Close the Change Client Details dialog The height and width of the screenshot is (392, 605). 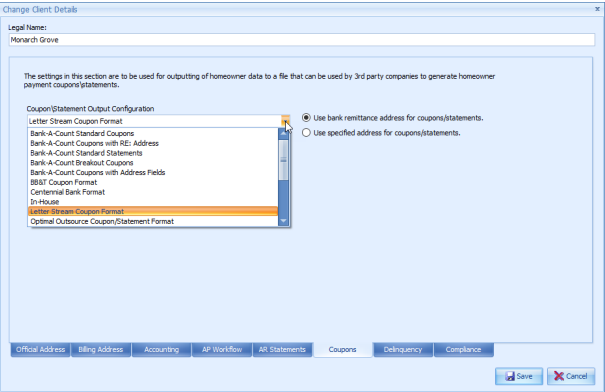click(x=597, y=9)
